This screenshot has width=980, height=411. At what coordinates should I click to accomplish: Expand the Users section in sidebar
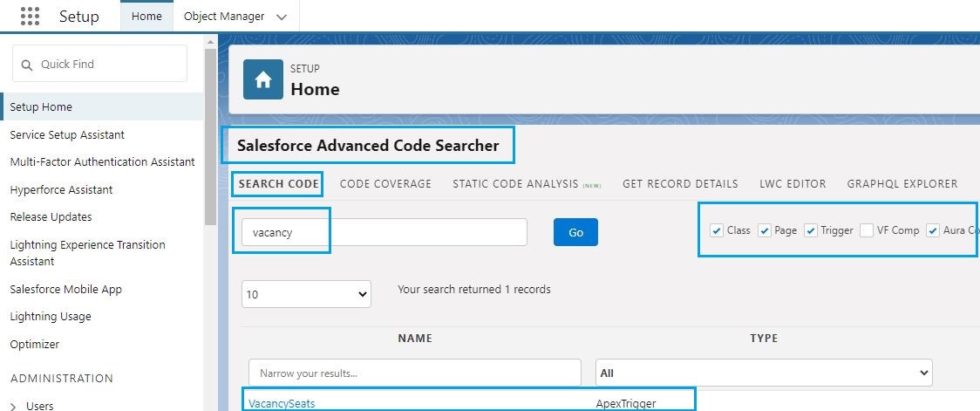pyautogui.click(x=14, y=406)
